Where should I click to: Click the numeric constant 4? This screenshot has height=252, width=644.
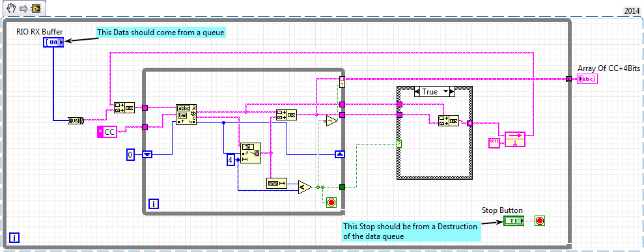click(x=231, y=160)
